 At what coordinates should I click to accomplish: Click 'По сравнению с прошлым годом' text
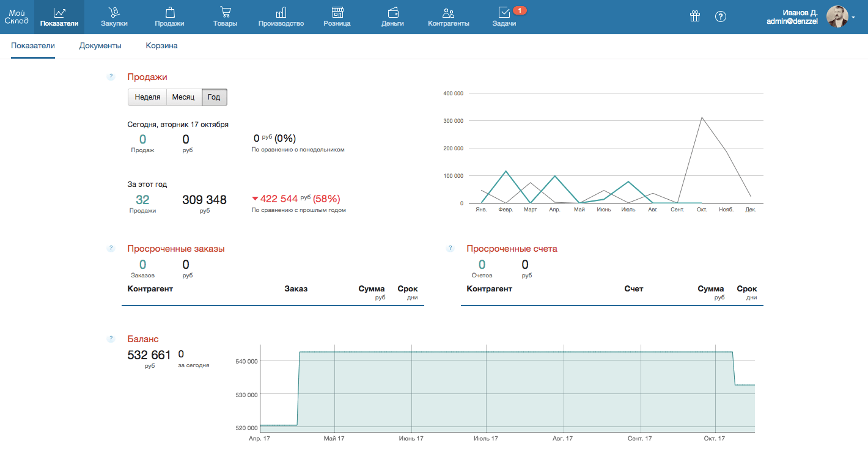299,210
